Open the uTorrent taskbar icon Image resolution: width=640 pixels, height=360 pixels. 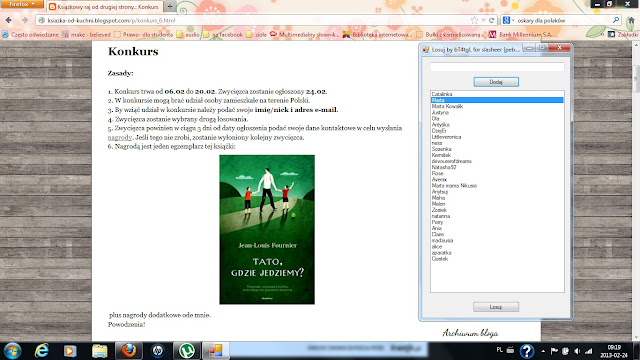click(187, 351)
